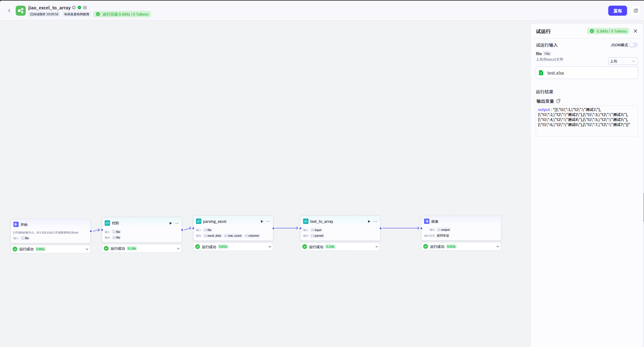This screenshot has height=347, width=644.
Task: Run the parsing_excel node play icon
Action: (x=262, y=222)
